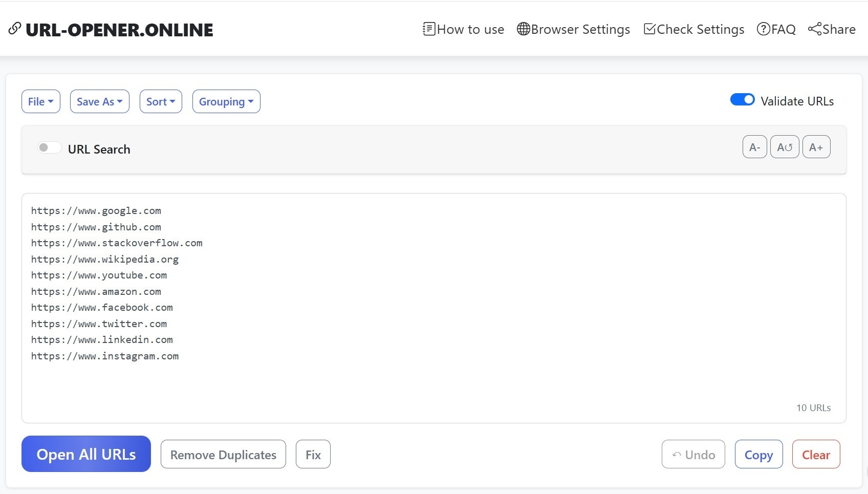Increase font size with A+ button
This screenshot has width=868, height=494.
[x=816, y=147]
